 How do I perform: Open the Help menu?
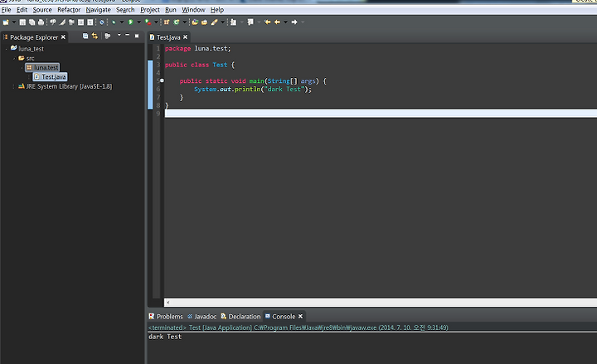click(217, 9)
